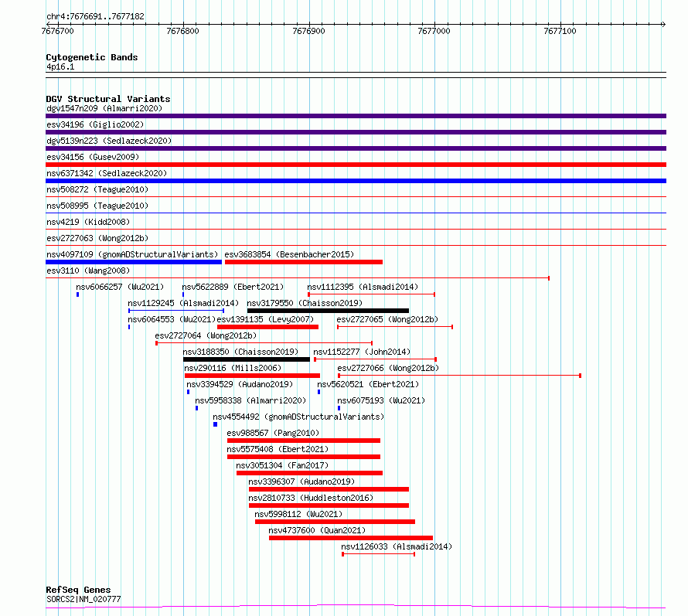
Task: Click the chr4:7676691..7677182 region label
Action: [95, 16]
